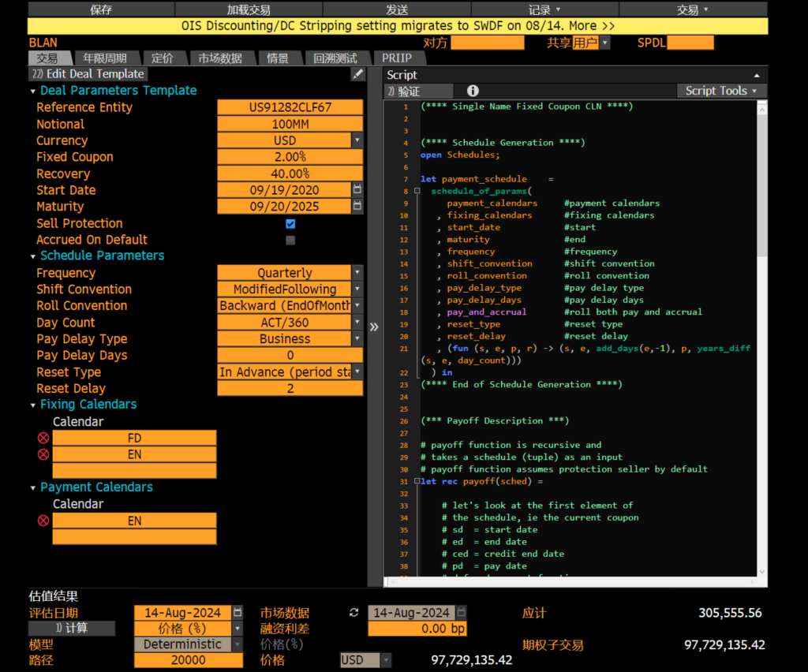Enable the Accrued On Default checkbox
Viewport: 808px width, 672px height.
point(290,241)
